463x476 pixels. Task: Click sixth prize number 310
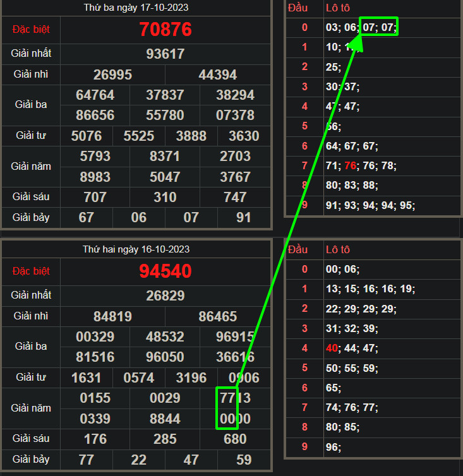click(x=165, y=198)
